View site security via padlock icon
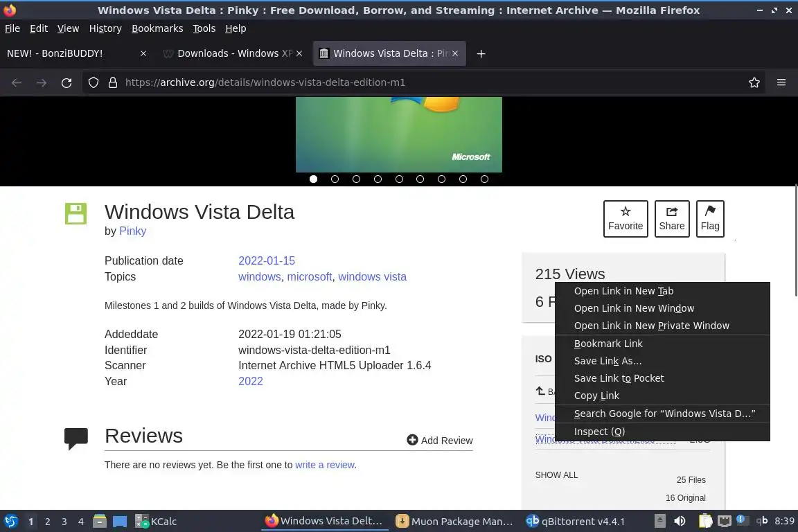 pos(113,82)
